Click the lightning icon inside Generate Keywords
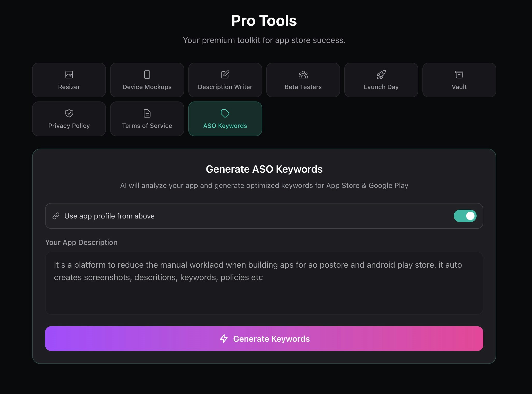532x394 pixels. tap(224, 339)
